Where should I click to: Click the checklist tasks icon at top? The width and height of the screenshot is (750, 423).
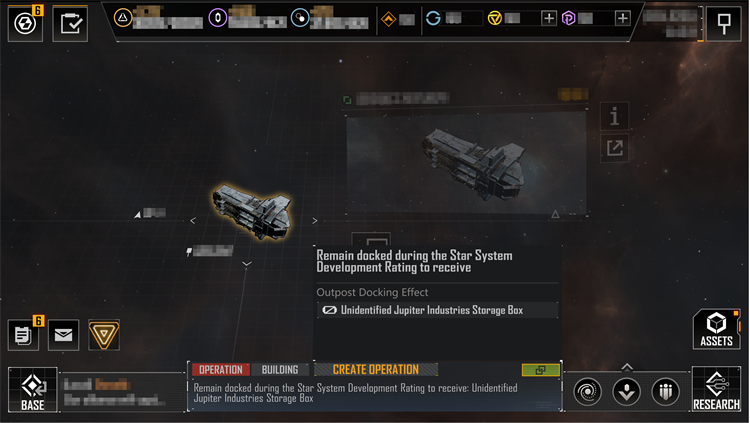click(x=70, y=23)
